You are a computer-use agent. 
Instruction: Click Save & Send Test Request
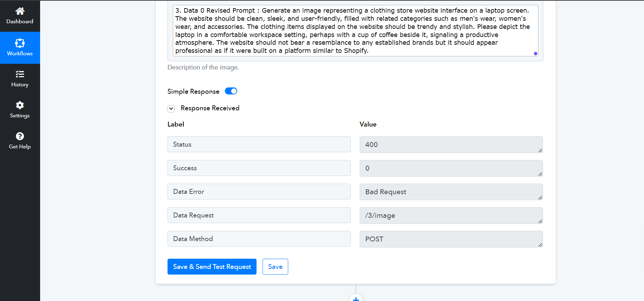coord(212,266)
